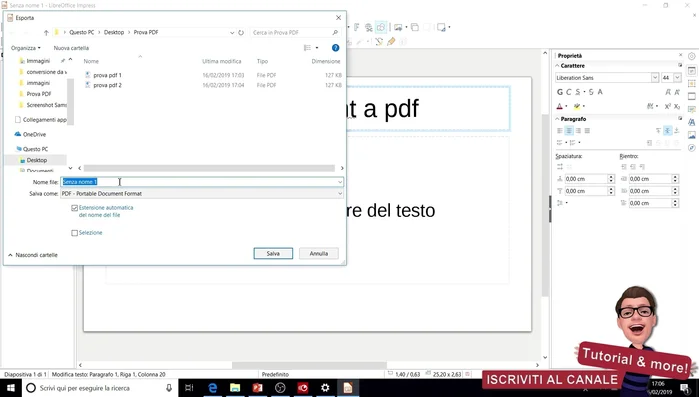
Task: Open Salva come format dropdown
Action: point(340,194)
